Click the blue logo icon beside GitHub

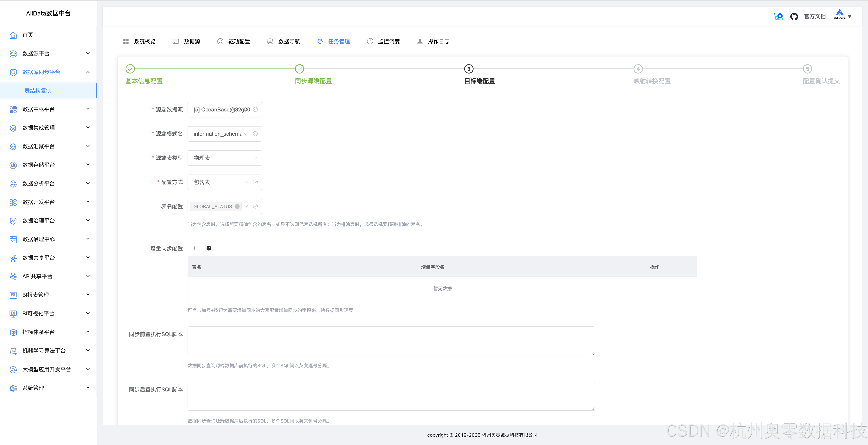coord(779,16)
